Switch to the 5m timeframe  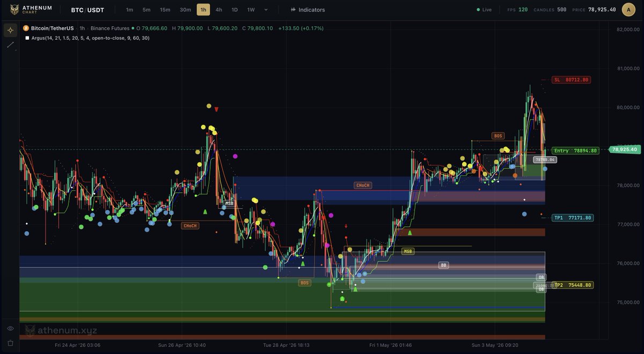tap(147, 10)
